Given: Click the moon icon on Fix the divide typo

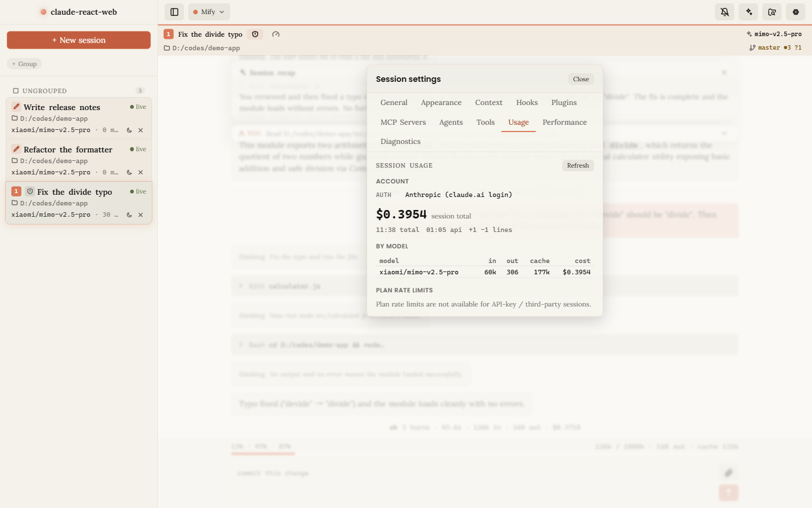Looking at the screenshot, I should pos(129,215).
